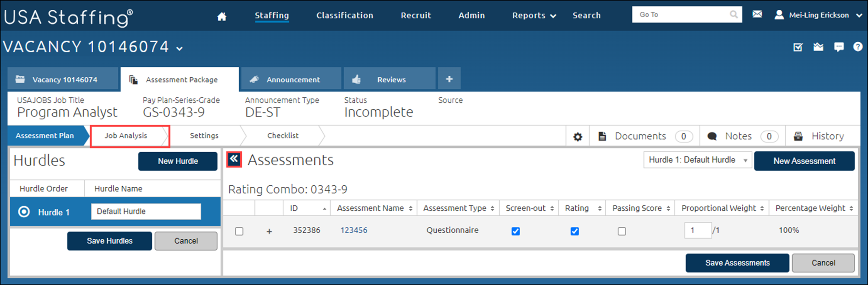Open the Admin menu
This screenshot has width=868, height=285.
click(471, 15)
